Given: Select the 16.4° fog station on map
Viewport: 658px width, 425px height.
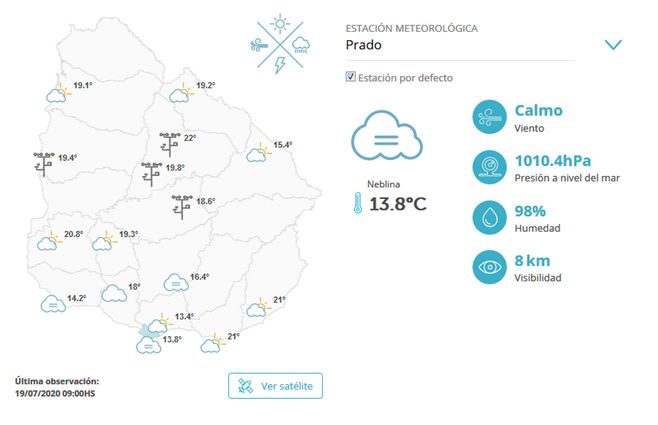Looking at the screenshot, I should (174, 281).
